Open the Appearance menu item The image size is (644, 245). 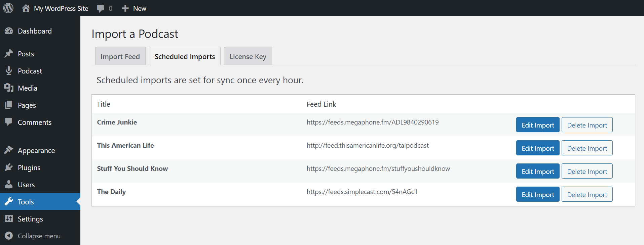pyautogui.click(x=36, y=150)
